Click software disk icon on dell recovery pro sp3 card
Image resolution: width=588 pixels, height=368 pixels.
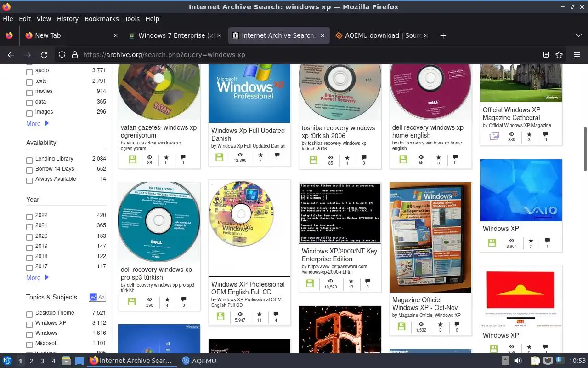pyautogui.click(x=132, y=302)
